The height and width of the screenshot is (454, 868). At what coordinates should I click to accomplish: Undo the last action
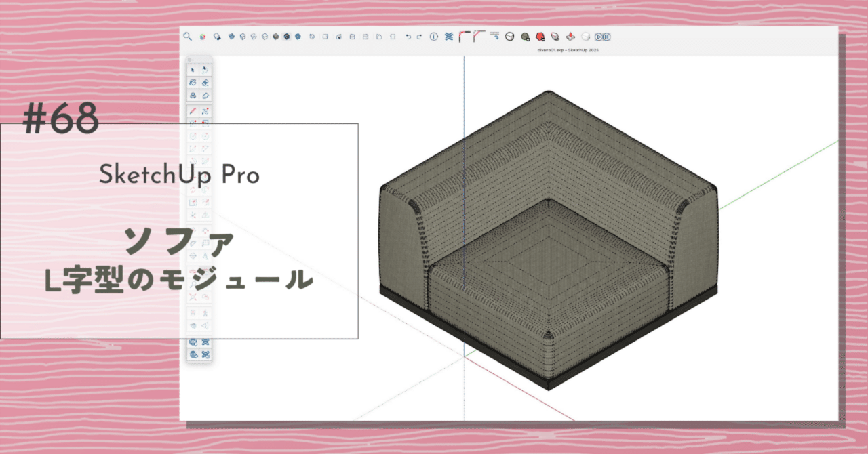point(408,37)
